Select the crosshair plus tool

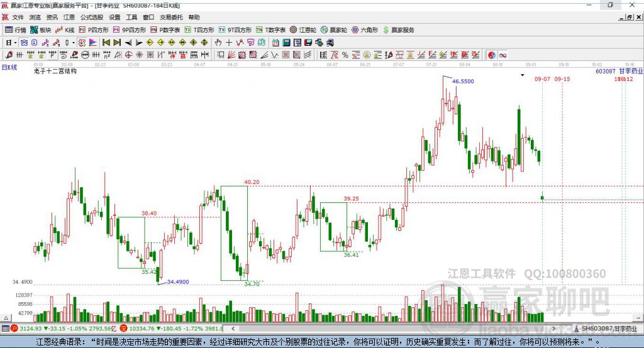pos(229,43)
